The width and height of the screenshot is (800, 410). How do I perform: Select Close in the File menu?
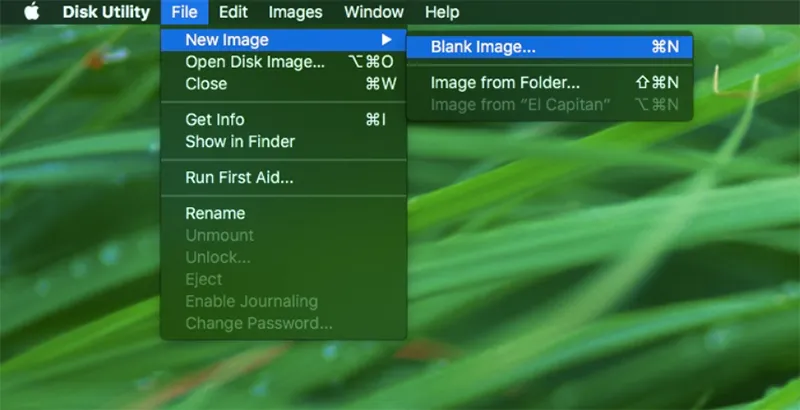coord(206,84)
